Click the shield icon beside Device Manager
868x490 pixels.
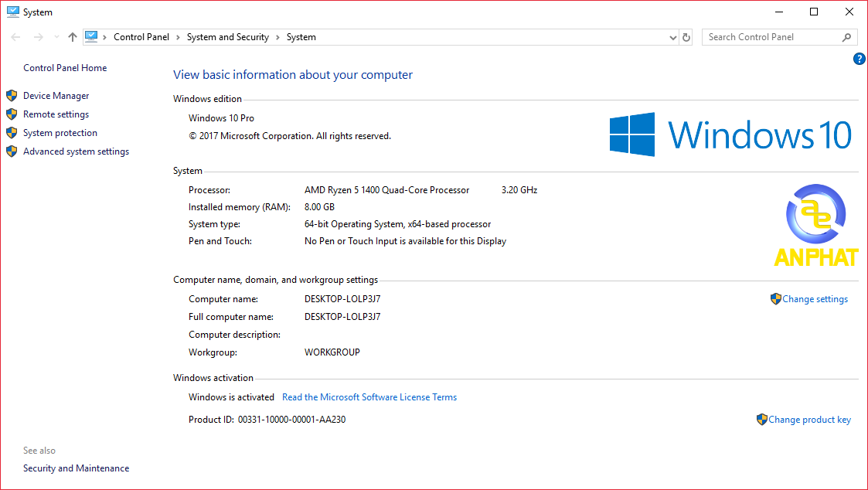pos(12,96)
